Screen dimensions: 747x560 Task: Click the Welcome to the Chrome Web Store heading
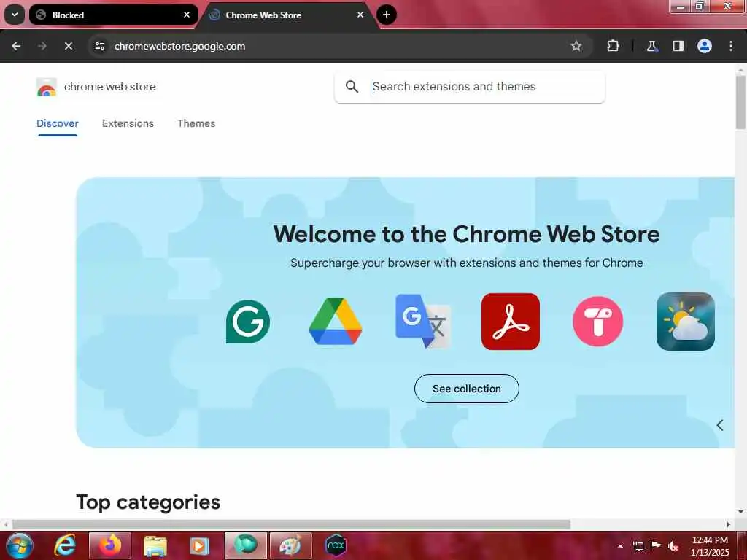coord(466,234)
